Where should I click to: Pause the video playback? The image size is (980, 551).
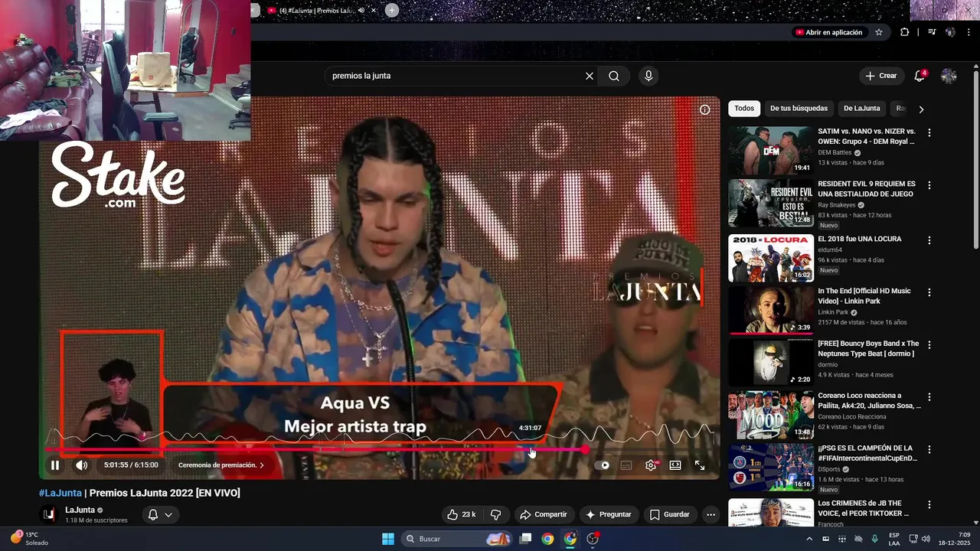pyautogui.click(x=55, y=465)
